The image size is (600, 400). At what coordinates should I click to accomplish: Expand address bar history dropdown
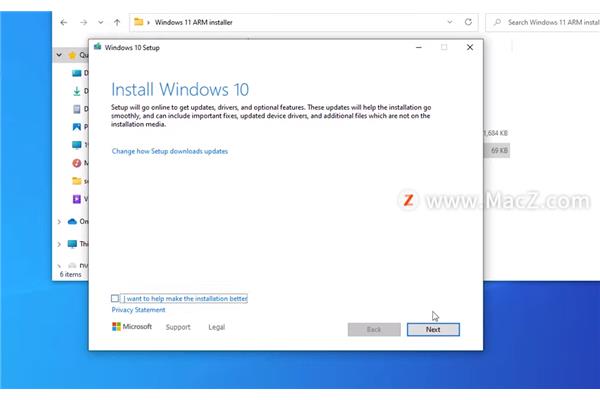(450, 22)
